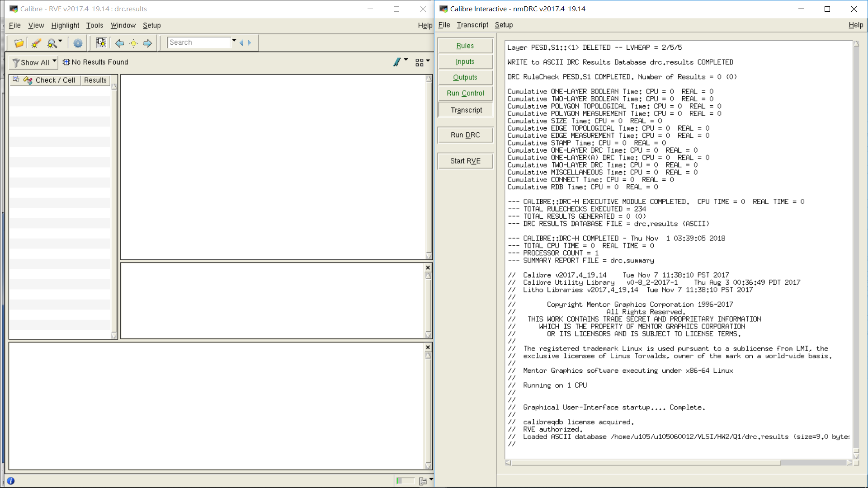Open the Tools menu in RVE
This screenshot has width=868, height=488.
tap(94, 25)
